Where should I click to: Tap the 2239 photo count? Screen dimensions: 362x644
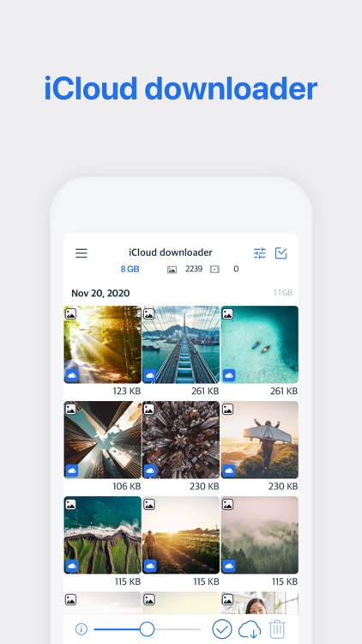[x=194, y=269]
